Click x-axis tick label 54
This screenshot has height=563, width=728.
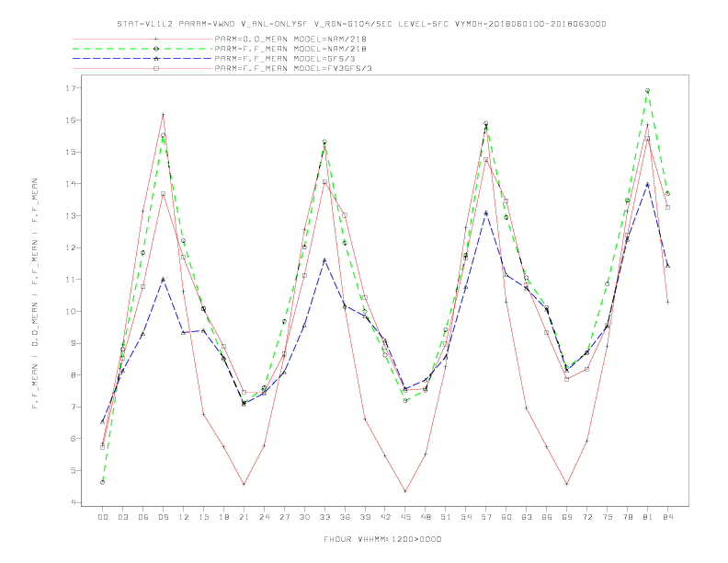coord(466,517)
